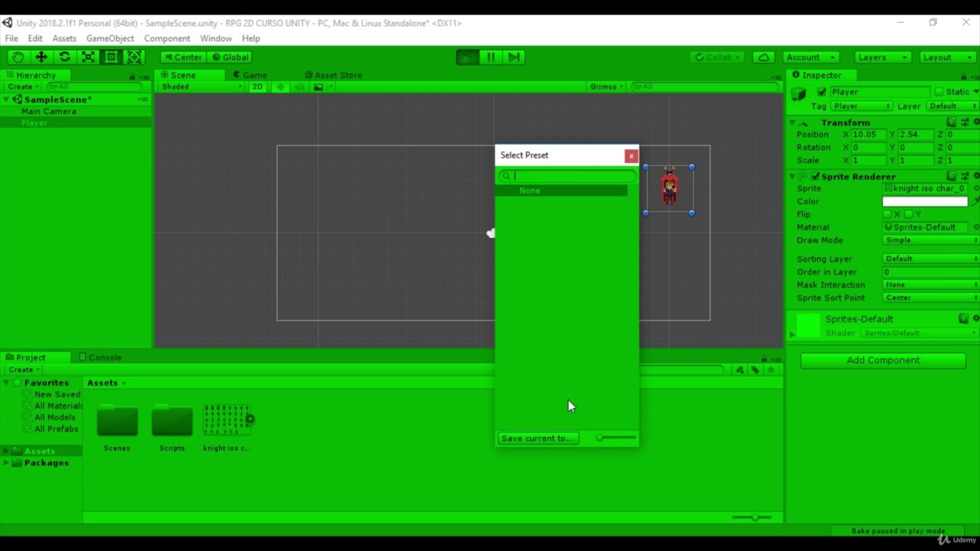980x551 pixels.
Task: Switch to the Asset Store tab
Action: tap(333, 75)
